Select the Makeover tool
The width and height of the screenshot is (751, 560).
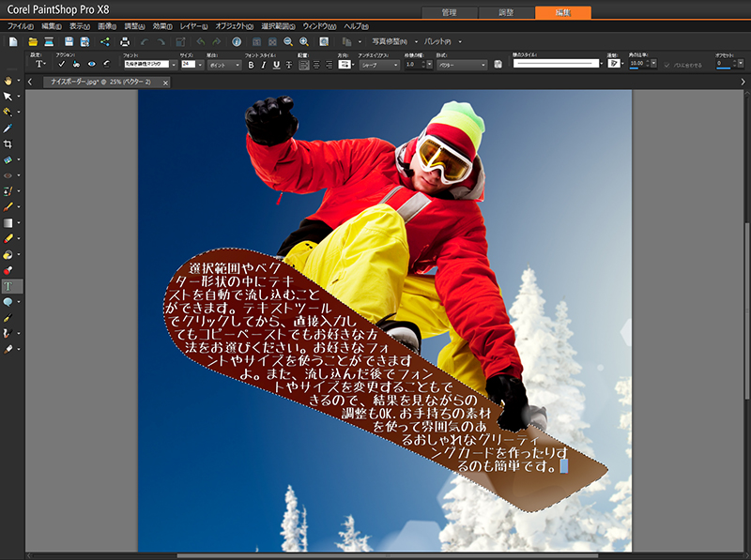coord(8,191)
